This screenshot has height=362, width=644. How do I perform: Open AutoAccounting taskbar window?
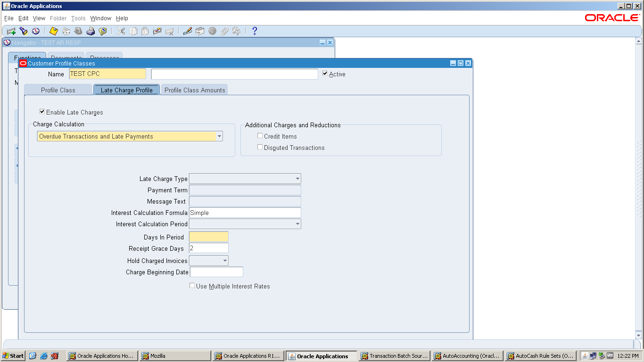click(x=468, y=356)
